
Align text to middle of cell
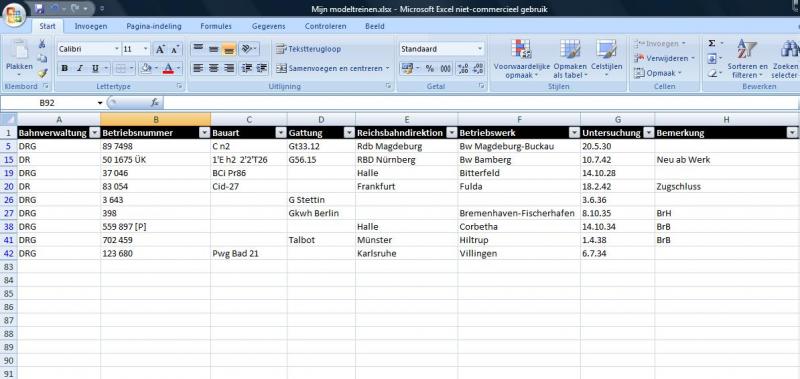click(x=214, y=49)
